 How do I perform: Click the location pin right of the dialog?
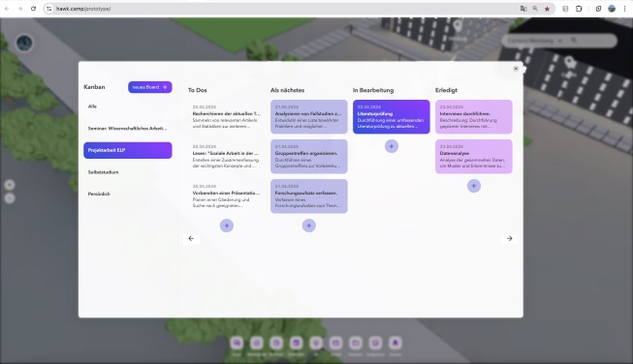pyautogui.click(x=569, y=63)
